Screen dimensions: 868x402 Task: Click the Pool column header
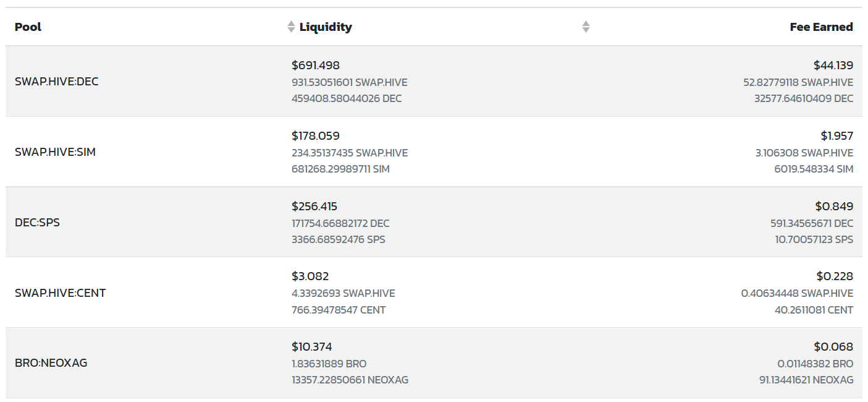coord(28,27)
